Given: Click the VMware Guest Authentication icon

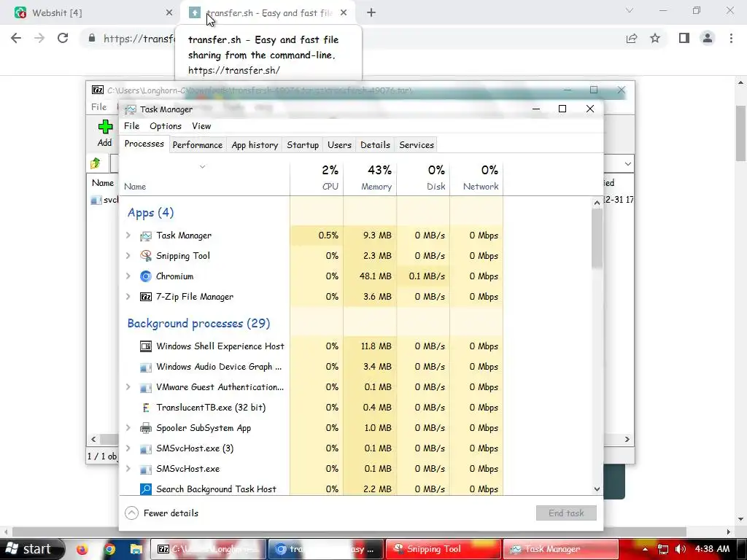Looking at the screenshot, I should click(x=145, y=388).
